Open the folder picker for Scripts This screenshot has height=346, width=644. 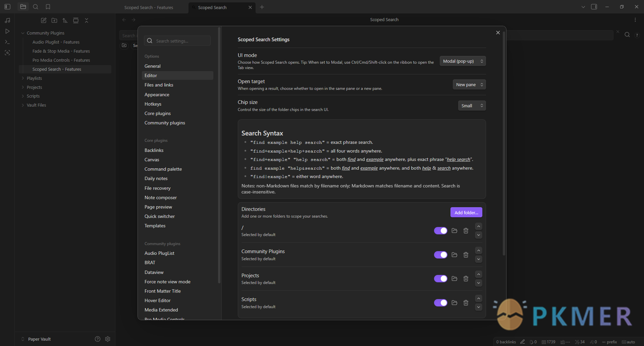pyautogui.click(x=454, y=303)
